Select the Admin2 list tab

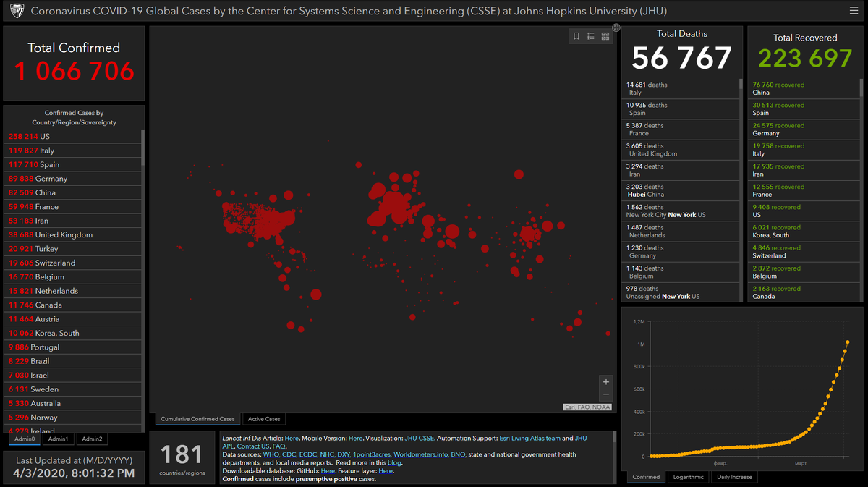pyautogui.click(x=92, y=439)
